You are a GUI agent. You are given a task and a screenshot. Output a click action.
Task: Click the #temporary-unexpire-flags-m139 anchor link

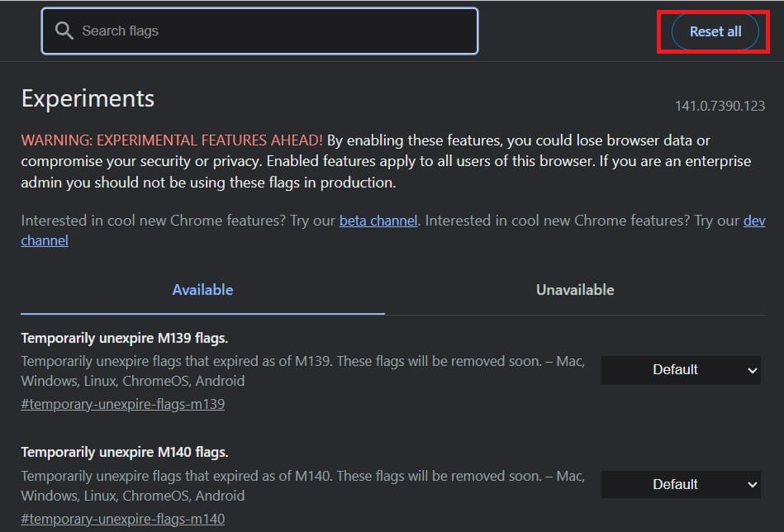point(122,404)
